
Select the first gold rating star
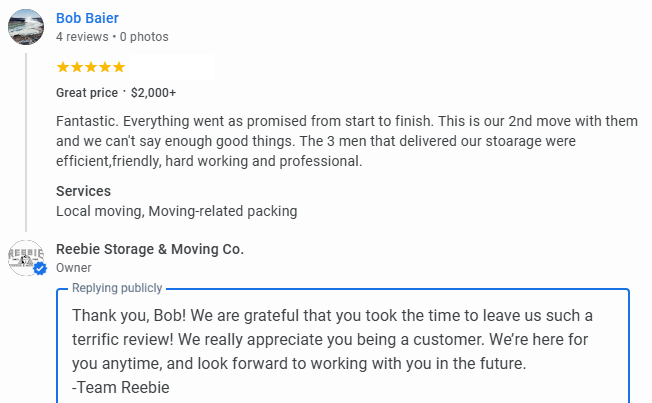click(x=63, y=67)
